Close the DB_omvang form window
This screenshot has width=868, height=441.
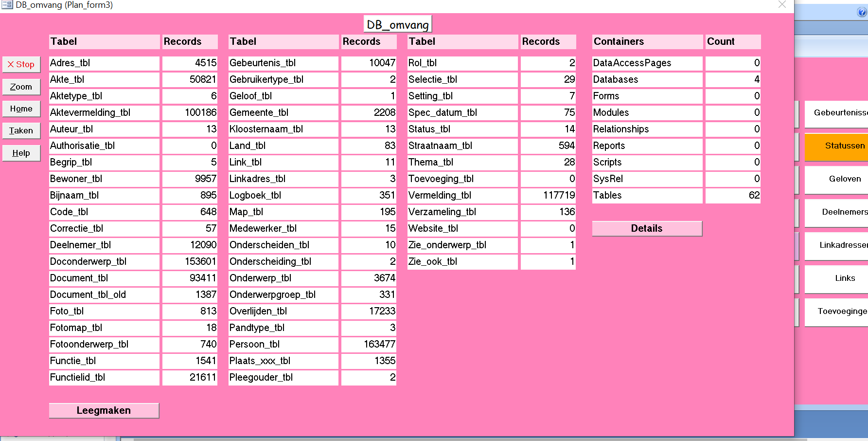pos(782,5)
